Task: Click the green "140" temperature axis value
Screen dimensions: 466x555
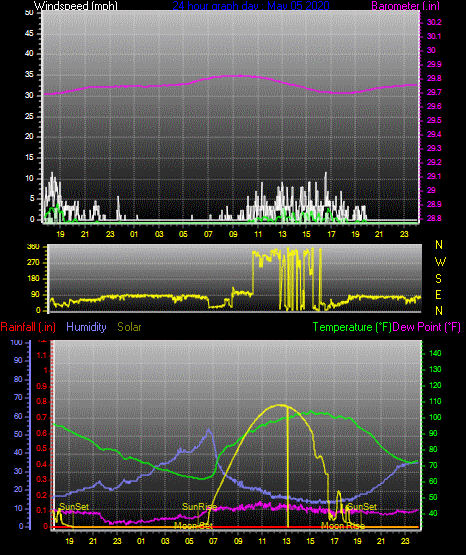Action: 435,353
